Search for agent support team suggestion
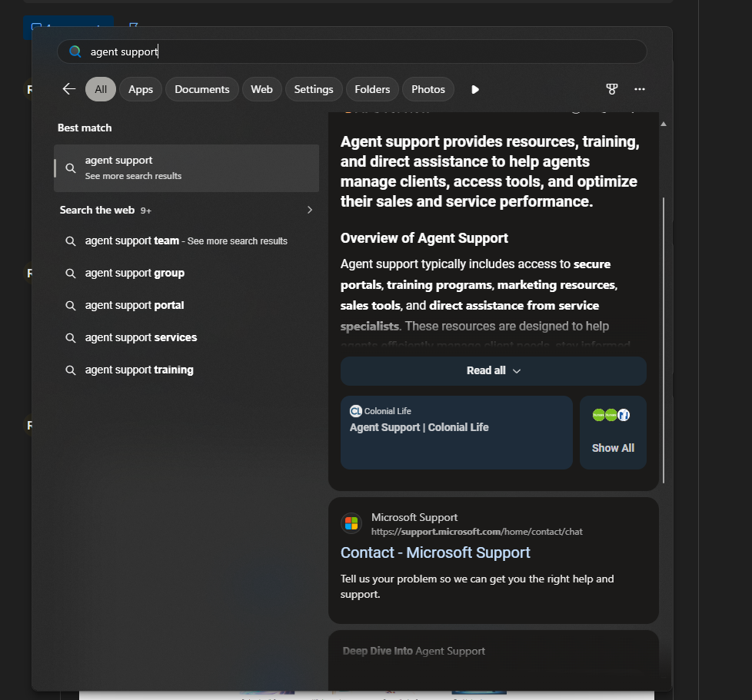The width and height of the screenshot is (752, 700). pos(187,241)
